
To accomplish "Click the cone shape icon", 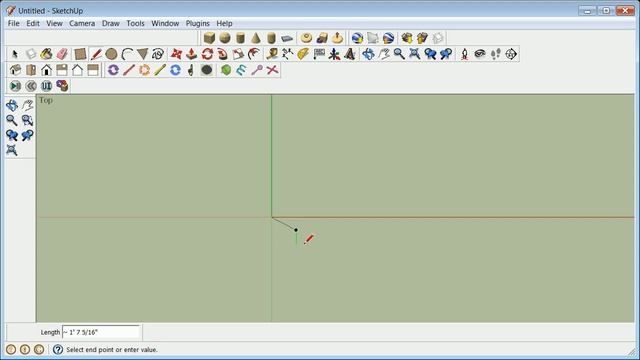I will point(256,38).
